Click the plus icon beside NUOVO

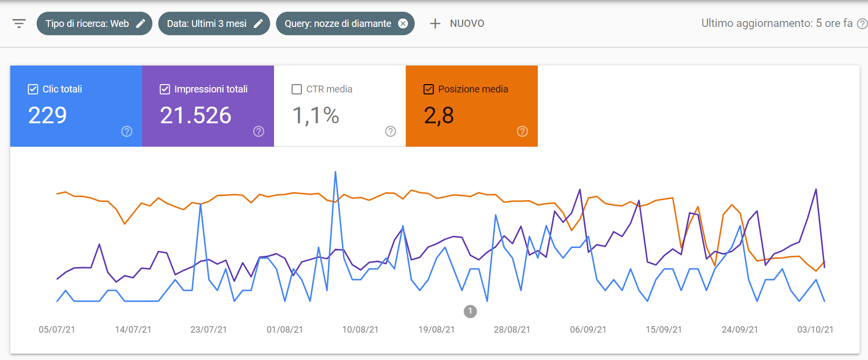tap(435, 23)
